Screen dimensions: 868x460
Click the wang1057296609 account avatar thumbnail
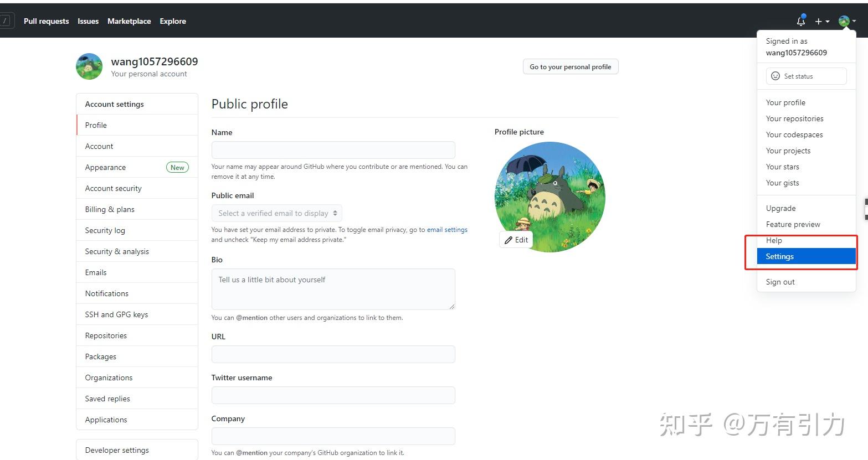[x=89, y=66]
